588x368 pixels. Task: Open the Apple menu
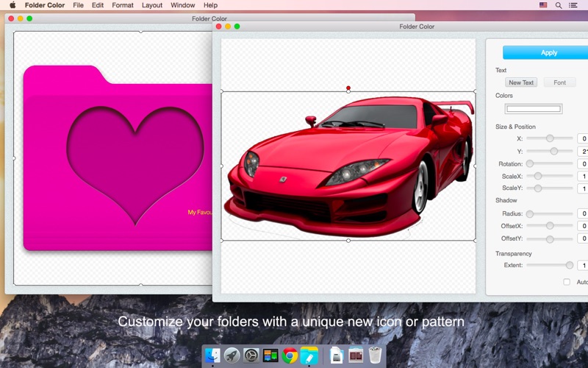point(12,5)
